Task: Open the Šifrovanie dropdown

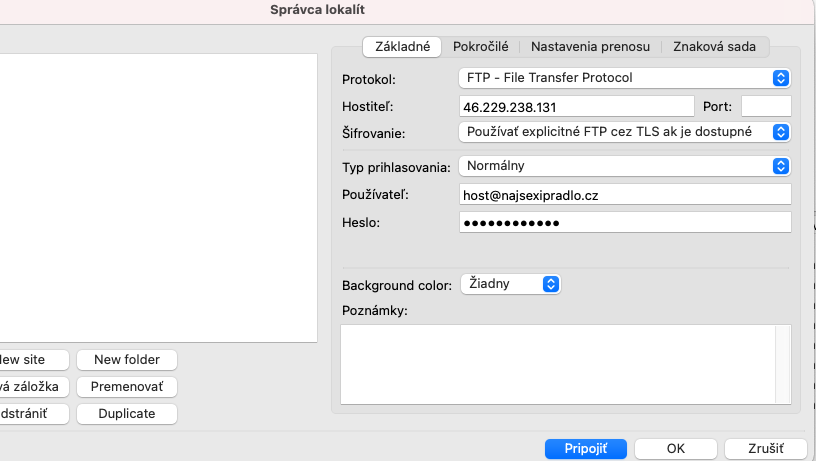Action: [x=625, y=131]
